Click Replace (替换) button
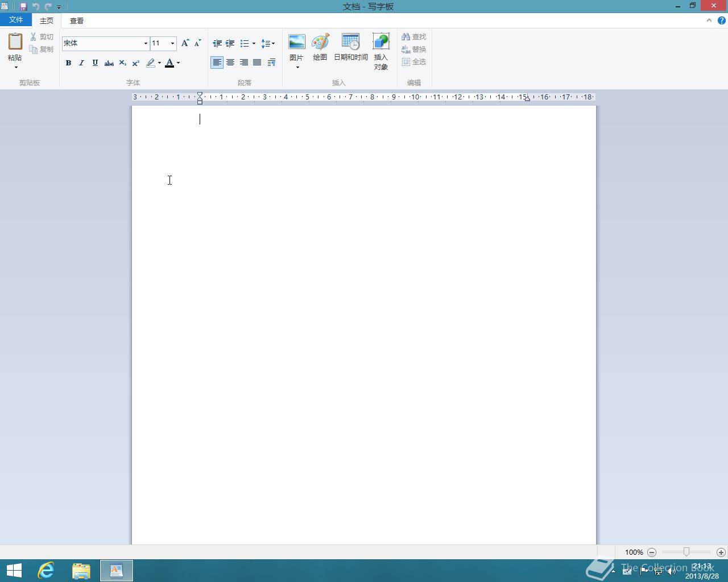The image size is (728, 582). tap(414, 49)
